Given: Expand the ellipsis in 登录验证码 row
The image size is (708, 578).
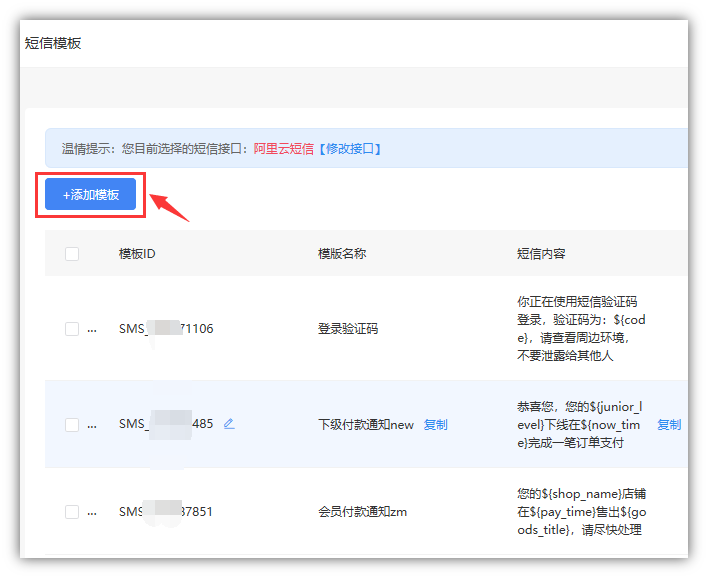Looking at the screenshot, I should pos(92,329).
